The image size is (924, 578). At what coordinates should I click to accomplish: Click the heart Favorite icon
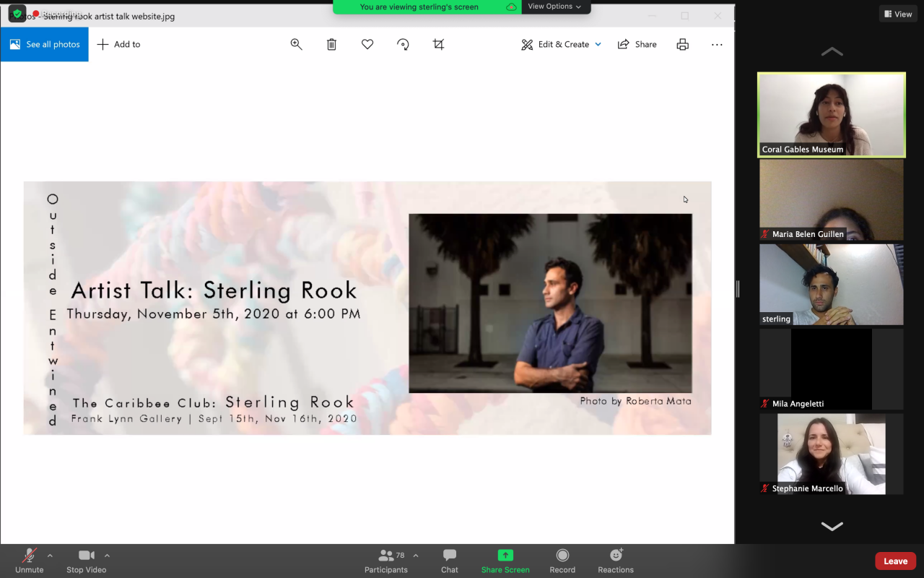pos(367,44)
